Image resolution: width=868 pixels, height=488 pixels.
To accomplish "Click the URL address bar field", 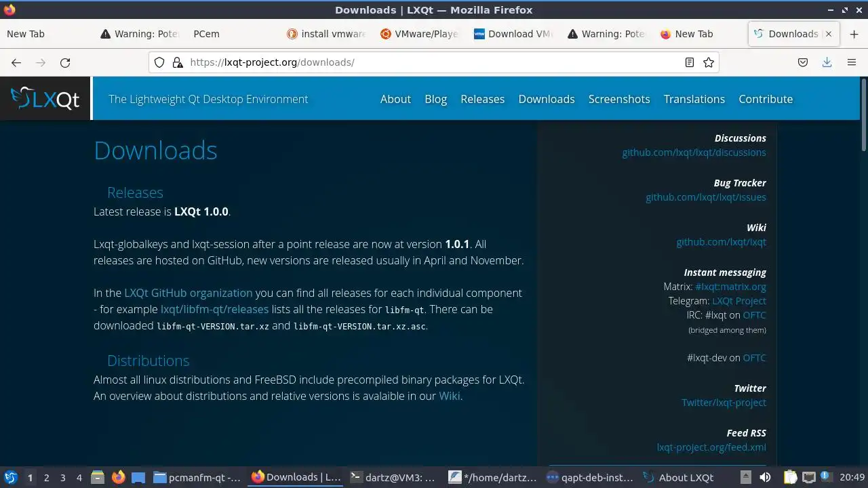I will click(434, 62).
